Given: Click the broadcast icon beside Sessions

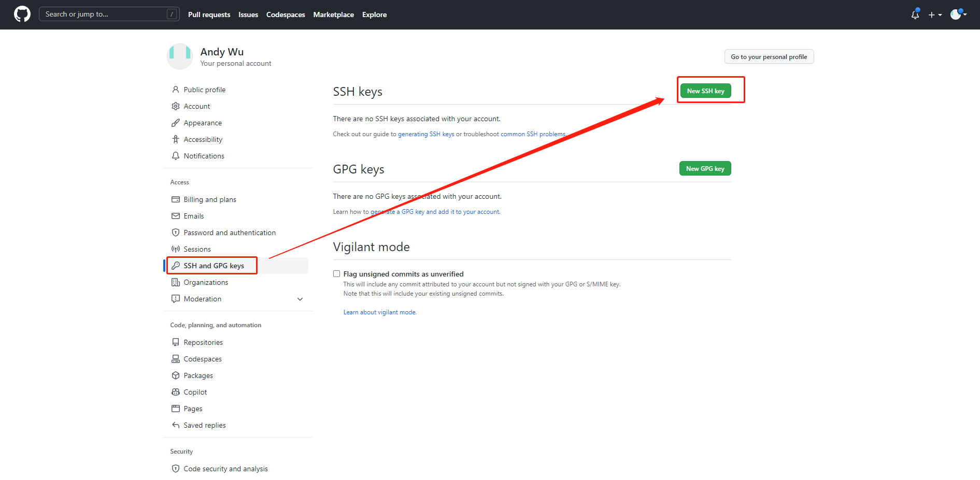Looking at the screenshot, I should [176, 249].
